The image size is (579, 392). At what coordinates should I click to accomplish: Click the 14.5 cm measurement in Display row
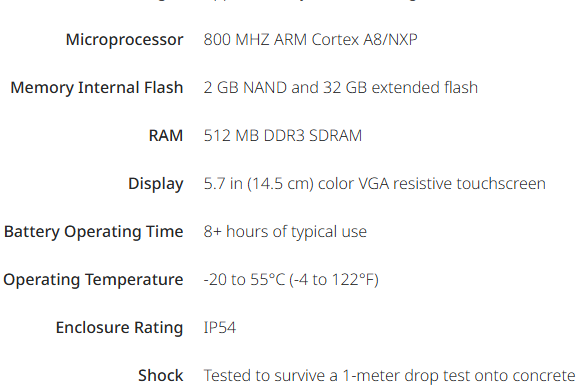tap(280, 183)
